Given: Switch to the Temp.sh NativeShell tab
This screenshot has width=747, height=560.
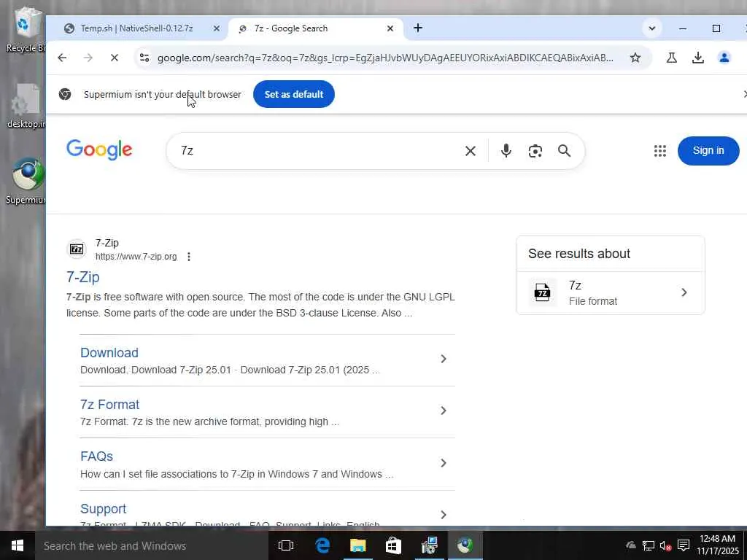Looking at the screenshot, I should 136,28.
